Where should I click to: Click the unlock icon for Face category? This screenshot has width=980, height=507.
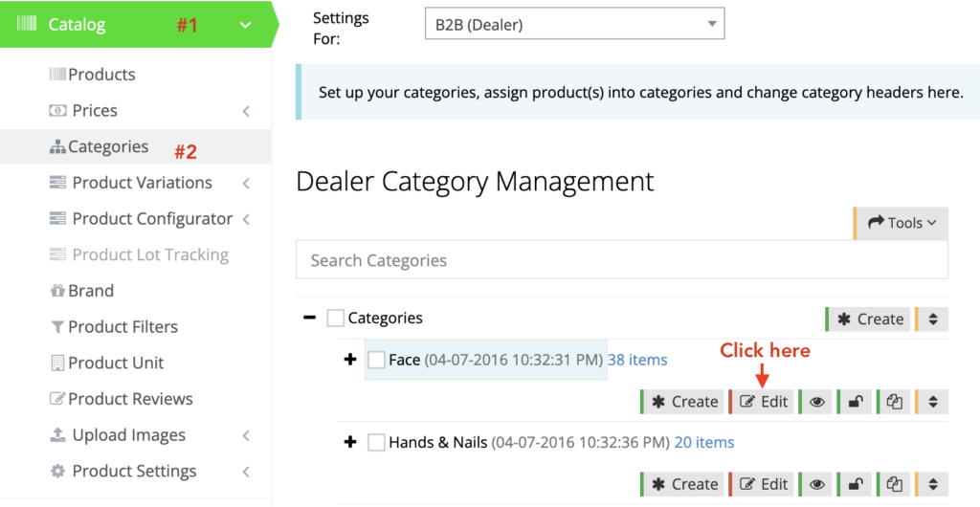[x=856, y=402]
